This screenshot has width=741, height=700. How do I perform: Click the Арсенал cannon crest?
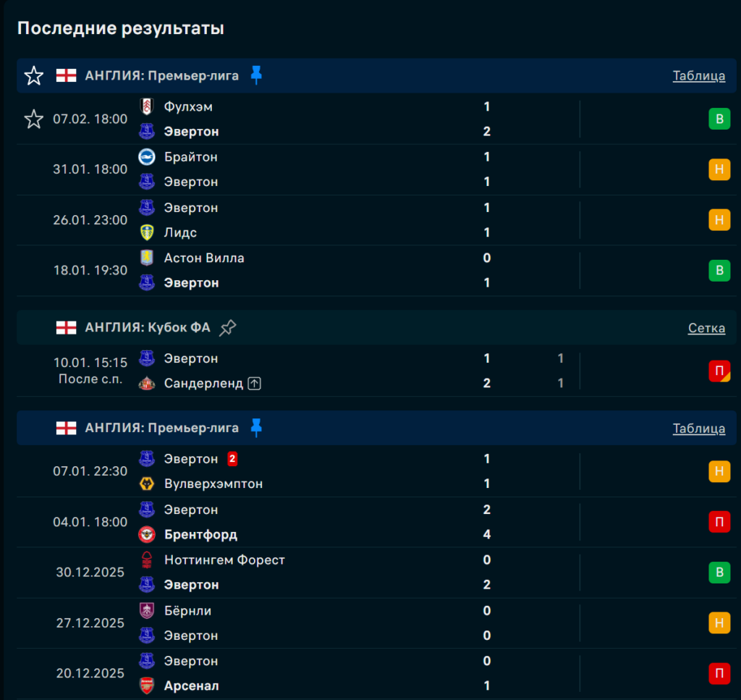(147, 686)
